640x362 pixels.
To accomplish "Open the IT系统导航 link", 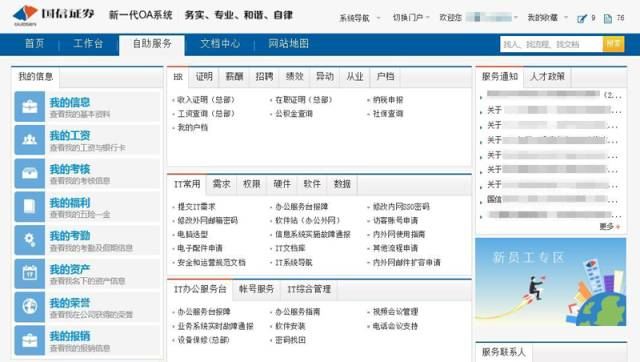I will (293, 263).
